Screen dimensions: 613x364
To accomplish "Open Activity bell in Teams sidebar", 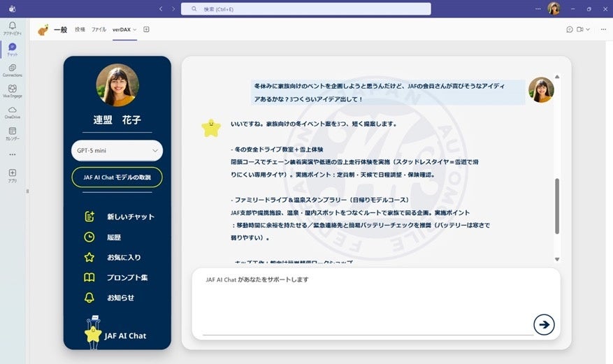I will click(13, 28).
